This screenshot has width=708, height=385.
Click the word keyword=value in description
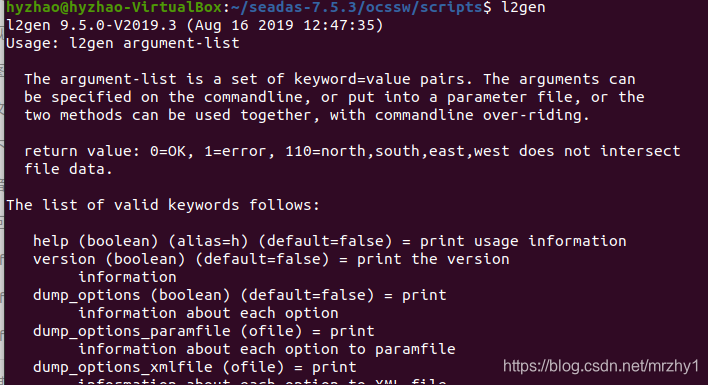click(x=352, y=79)
